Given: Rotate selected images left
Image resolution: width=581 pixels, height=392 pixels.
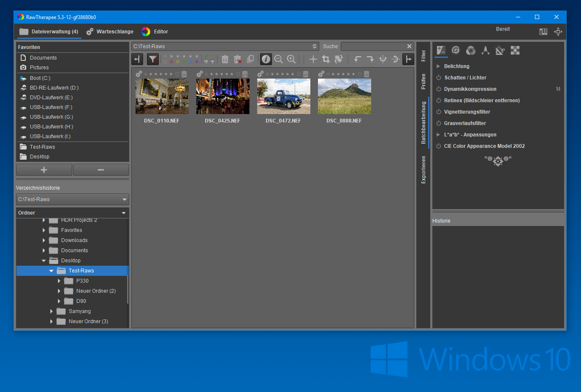Looking at the screenshot, I should click(358, 59).
